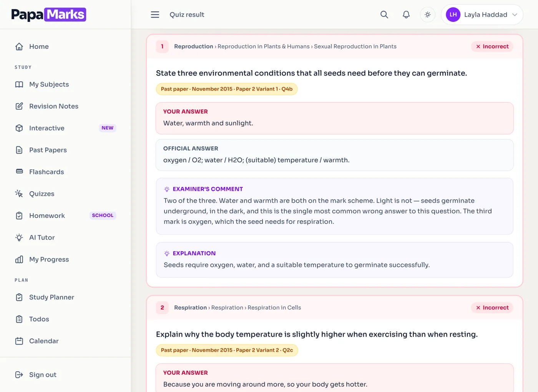Click Respiration topic breadcrumb in question 2
538x392 pixels.
191,308
